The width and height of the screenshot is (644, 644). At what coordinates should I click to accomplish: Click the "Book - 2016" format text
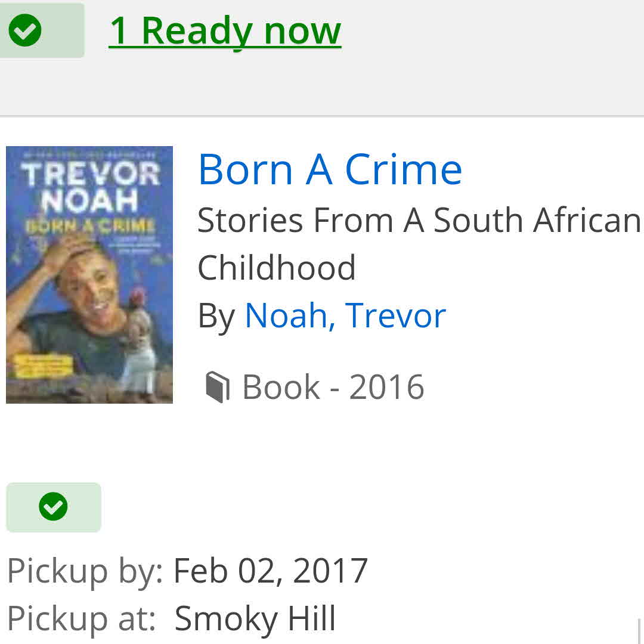[x=333, y=387]
